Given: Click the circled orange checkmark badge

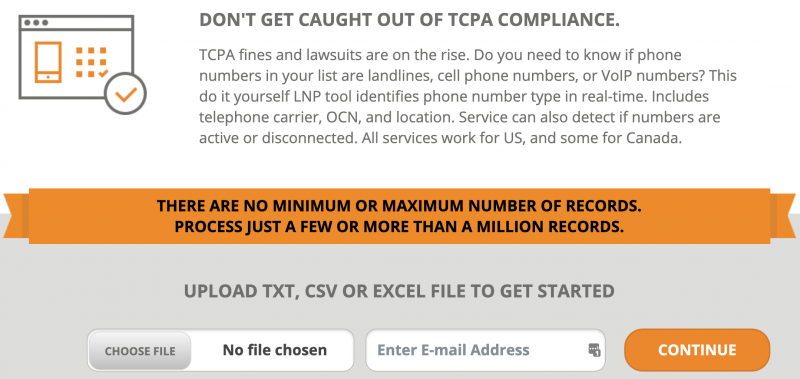Looking at the screenshot, I should point(126,94).
